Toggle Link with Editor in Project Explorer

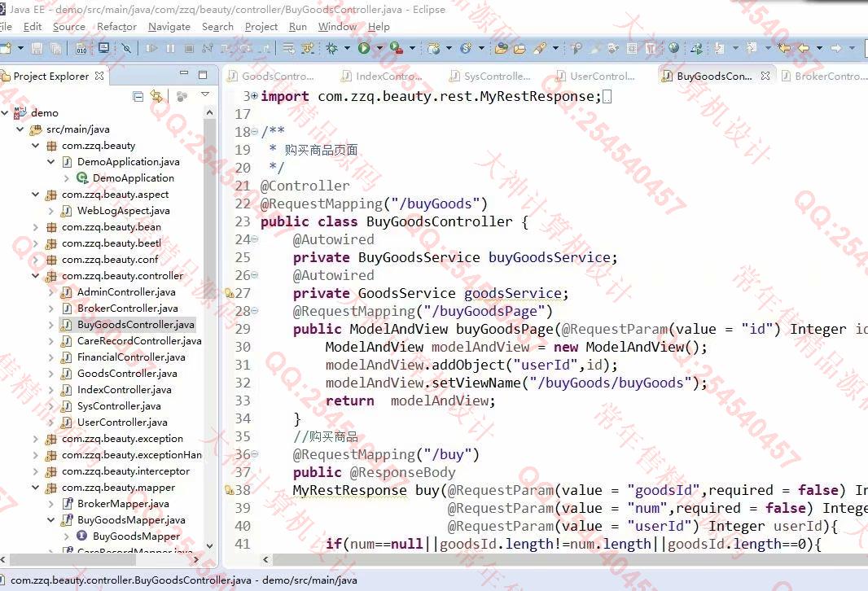[x=156, y=97]
